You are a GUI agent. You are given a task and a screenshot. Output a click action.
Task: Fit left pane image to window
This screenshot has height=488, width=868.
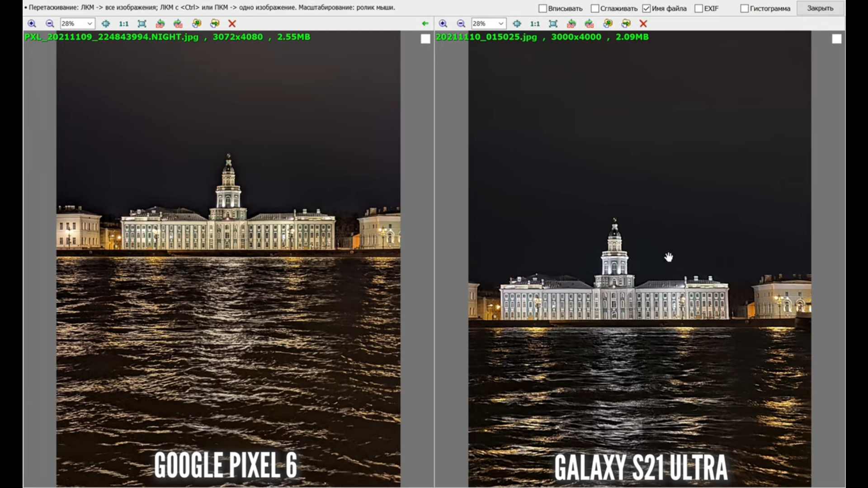point(142,23)
